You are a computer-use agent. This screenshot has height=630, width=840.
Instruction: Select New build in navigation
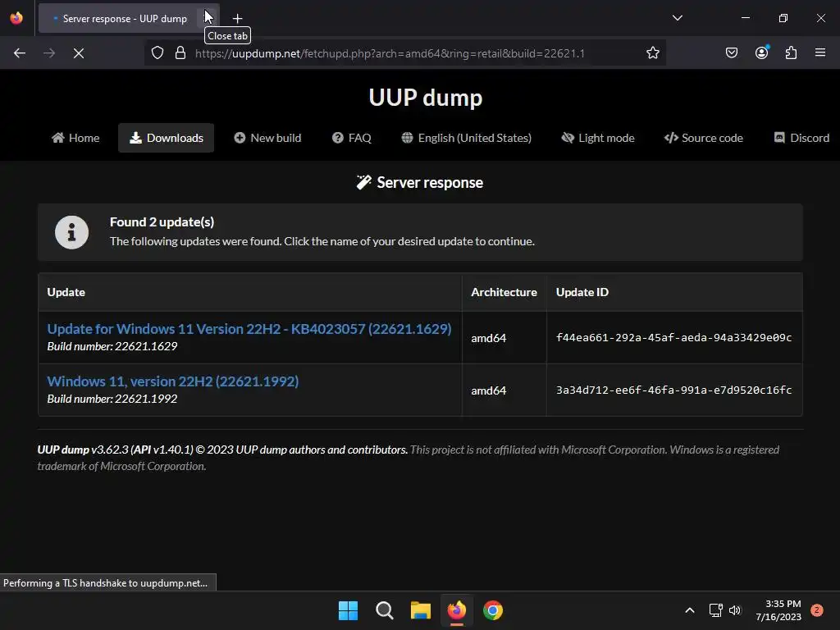(x=268, y=138)
